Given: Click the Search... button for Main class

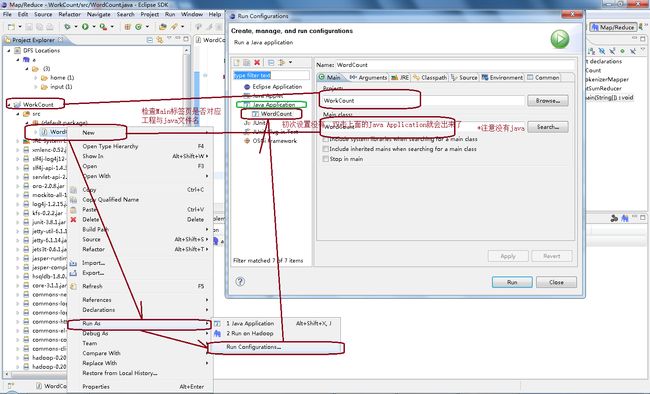Looking at the screenshot, I should (x=548, y=127).
